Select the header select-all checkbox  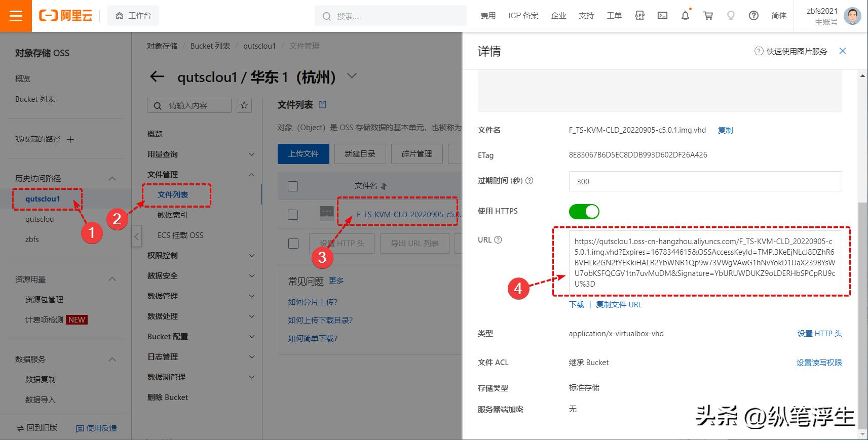click(293, 186)
